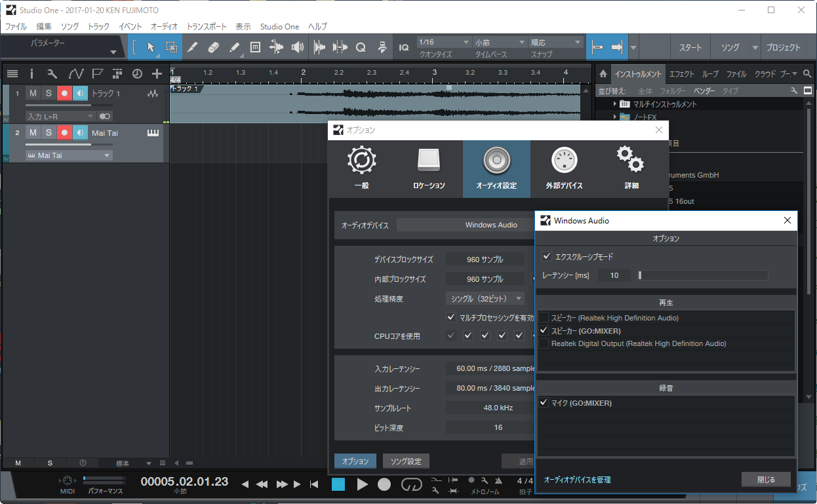Image resolution: width=817 pixels, height=504 pixels.
Task: Open the トランスポート menu
Action: (207, 27)
